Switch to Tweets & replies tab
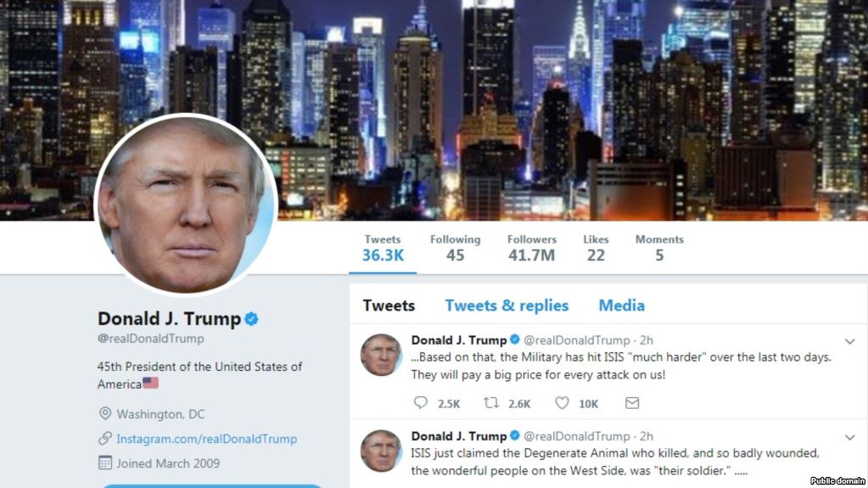Viewport: 868px width, 488px height. (x=507, y=306)
